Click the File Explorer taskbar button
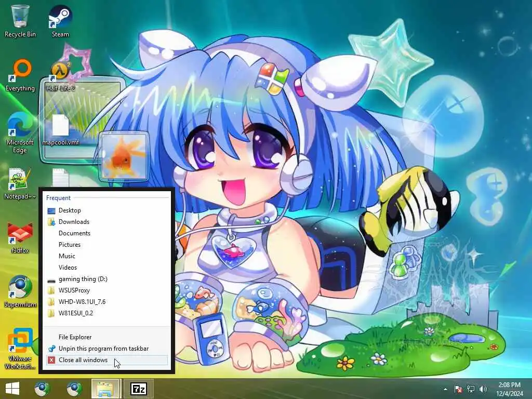Screen dimensions: 532x399 [105, 389]
